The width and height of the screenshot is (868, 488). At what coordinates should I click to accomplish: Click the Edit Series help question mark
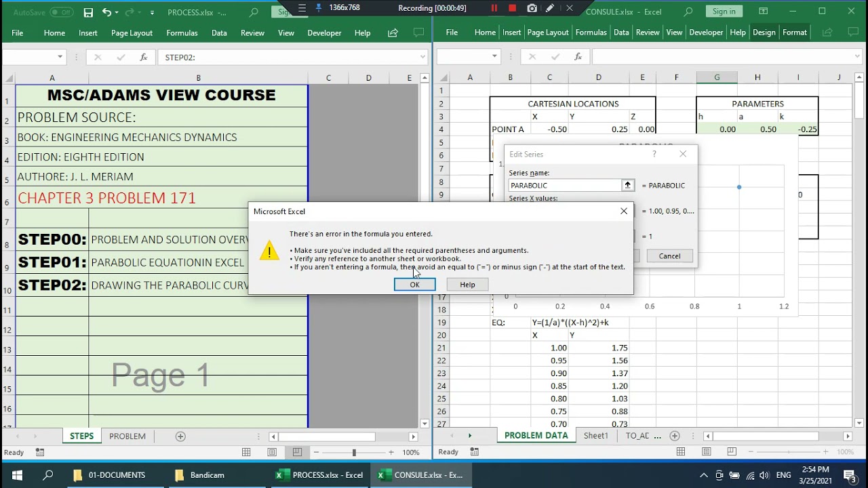coord(654,154)
